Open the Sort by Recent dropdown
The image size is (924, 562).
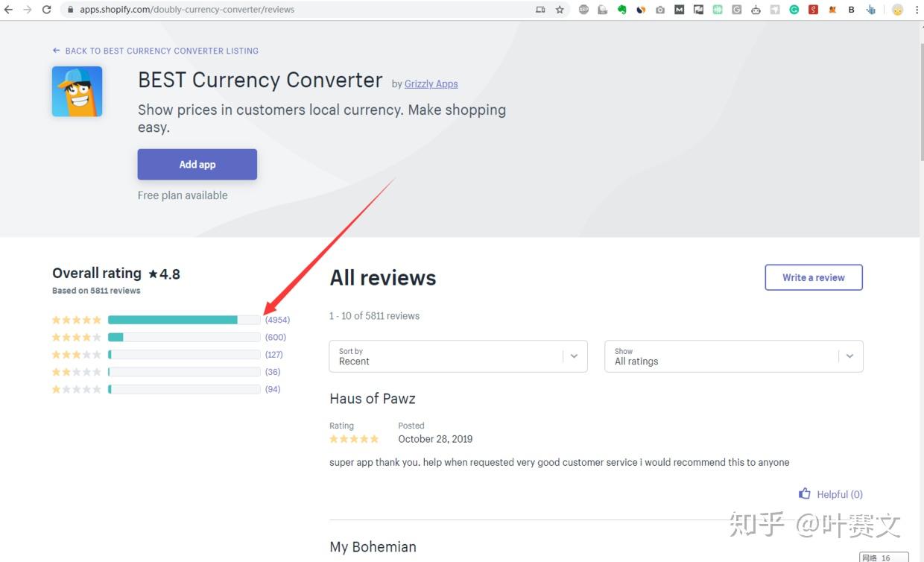458,356
